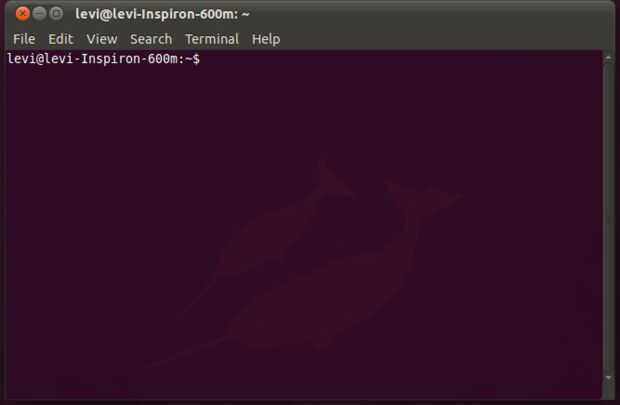The width and height of the screenshot is (620, 405).
Task: Open the Terminal menu
Action: (x=212, y=39)
